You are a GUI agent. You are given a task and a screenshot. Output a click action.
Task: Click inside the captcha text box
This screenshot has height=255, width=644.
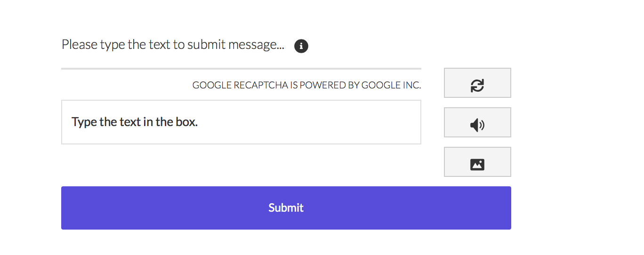click(x=241, y=122)
